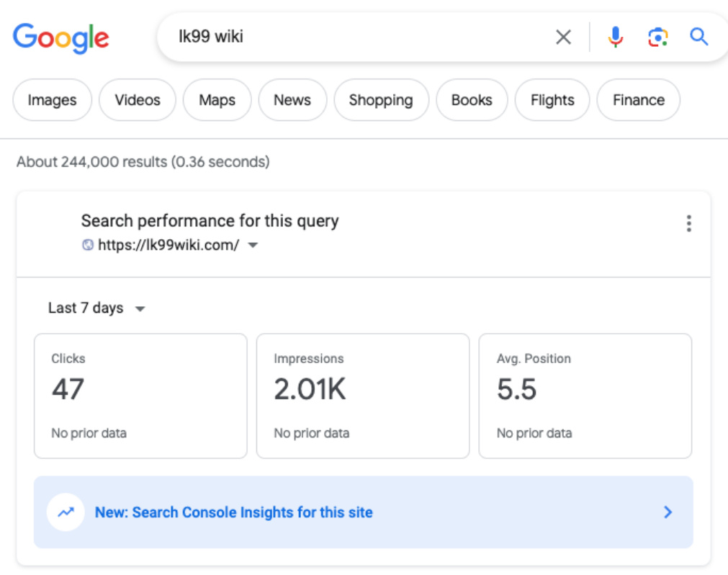Open the Avg. Position 5.5 card
This screenshot has height=575, width=728.
coord(585,396)
